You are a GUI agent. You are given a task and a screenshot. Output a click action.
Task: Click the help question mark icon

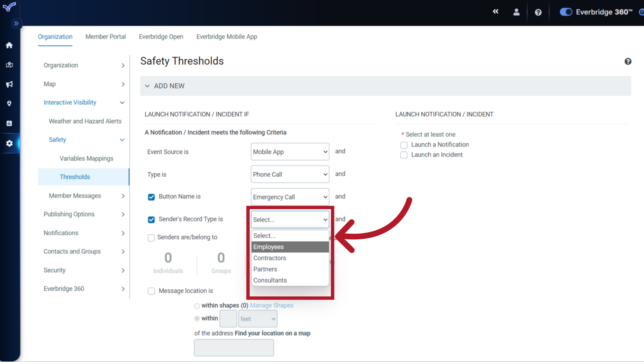click(538, 12)
